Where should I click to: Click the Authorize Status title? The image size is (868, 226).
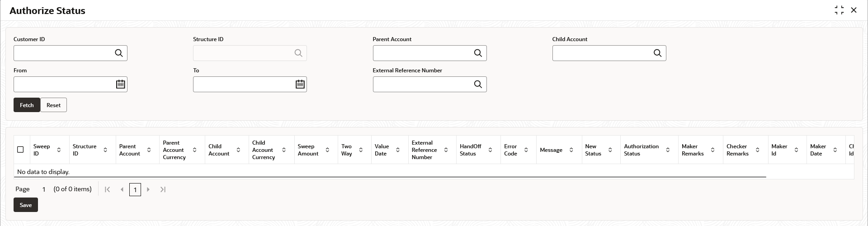[x=47, y=11]
